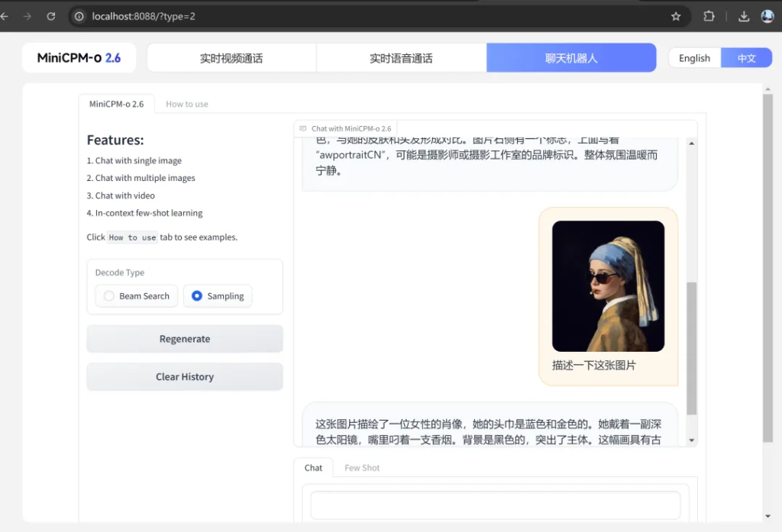Go back using the browser back arrow

point(4,17)
